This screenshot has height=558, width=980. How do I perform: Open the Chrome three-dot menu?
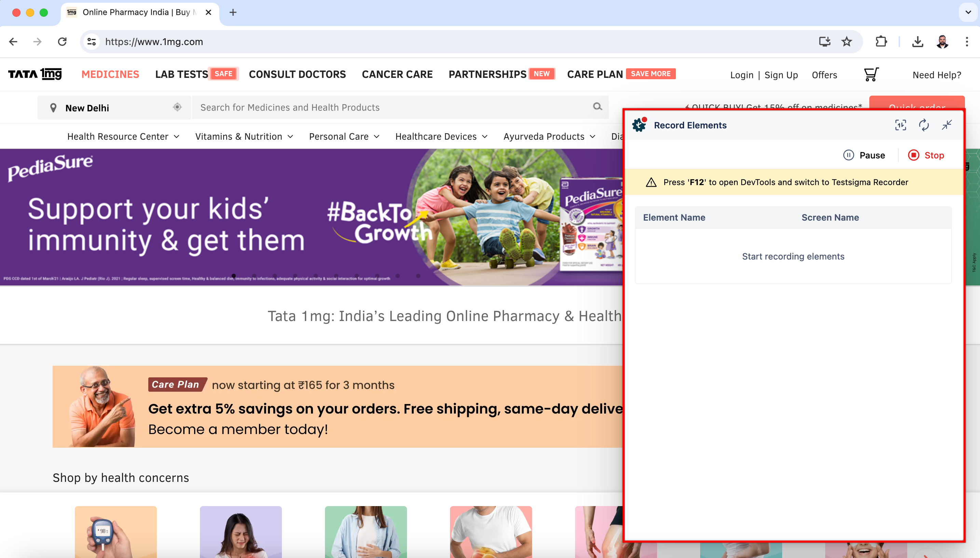click(967, 41)
